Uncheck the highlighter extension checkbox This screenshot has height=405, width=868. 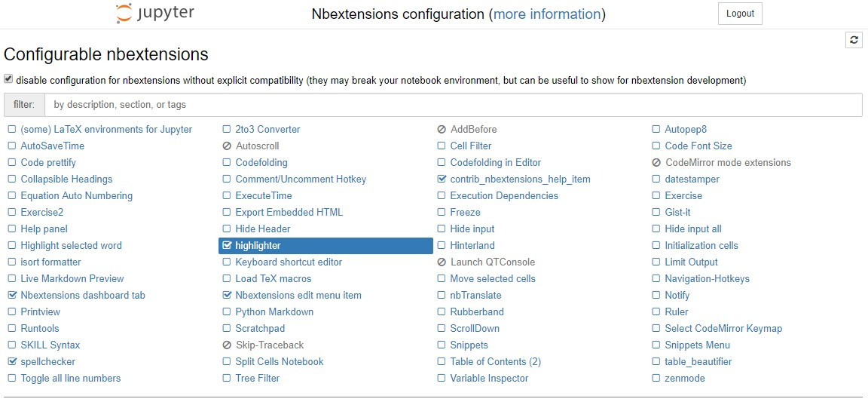tap(227, 246)
